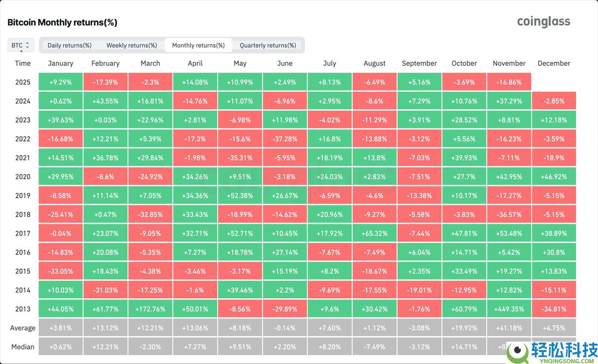Click the Median row label
598x364 pixels.
click(23, 347)
